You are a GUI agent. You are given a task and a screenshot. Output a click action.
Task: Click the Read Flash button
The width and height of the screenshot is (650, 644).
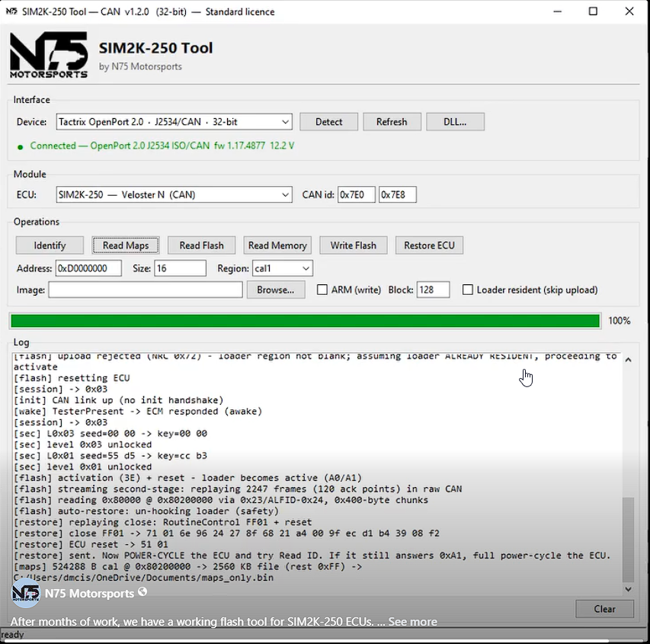tap(201, 245)
